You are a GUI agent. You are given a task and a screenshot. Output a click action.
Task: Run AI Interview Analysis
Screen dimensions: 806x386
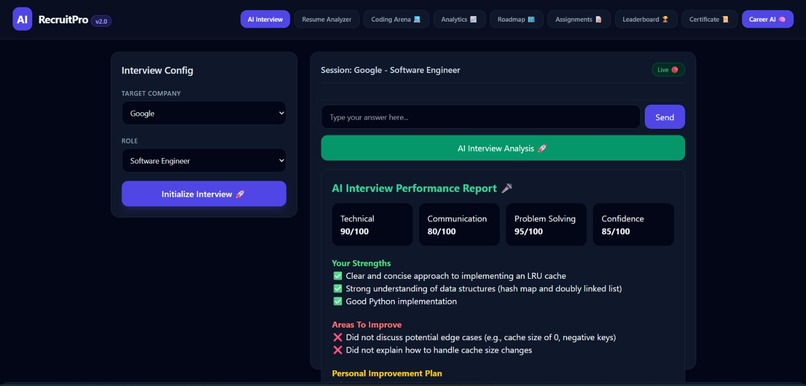(x=503, y=148)
